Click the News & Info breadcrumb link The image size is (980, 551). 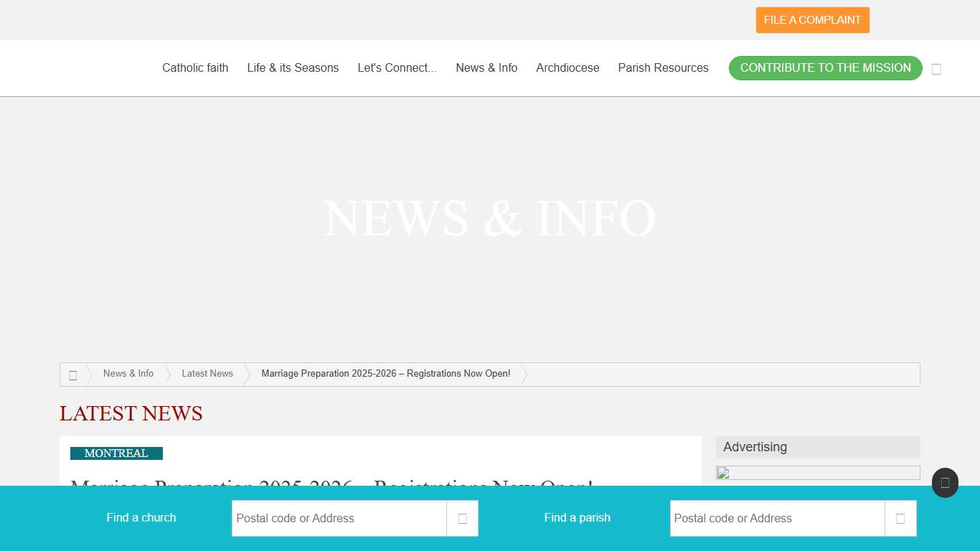coord(128,374)
